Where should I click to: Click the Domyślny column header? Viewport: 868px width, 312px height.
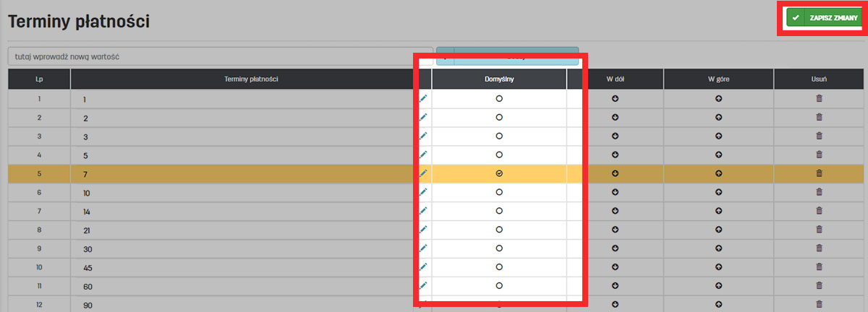tap(499, 79)
